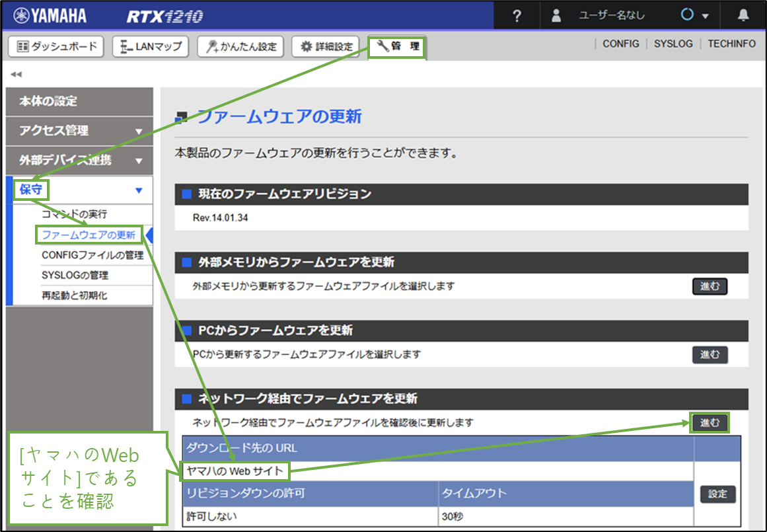The height and width of the screenshot is (532, 767).
Task: Open the TECHINFO menu item
Action: click(731, 44)
